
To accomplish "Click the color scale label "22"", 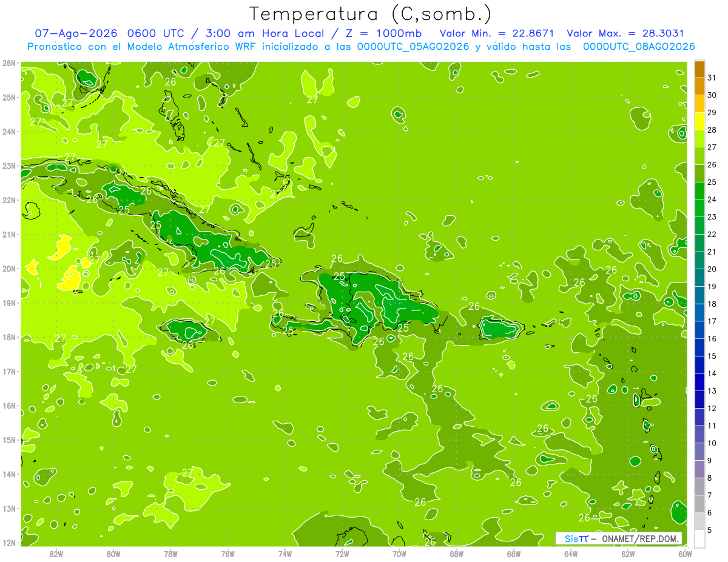I will 712,234.
